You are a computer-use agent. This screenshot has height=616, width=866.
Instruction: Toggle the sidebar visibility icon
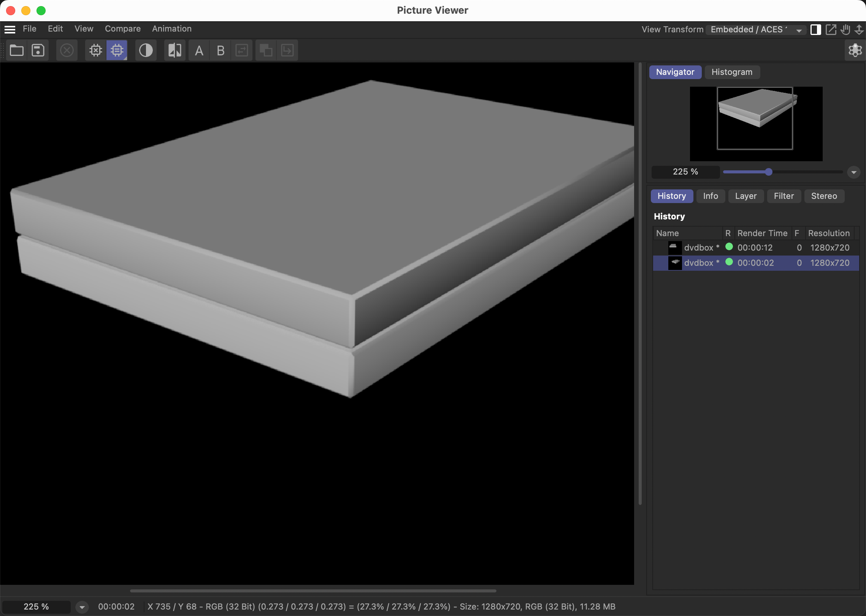(816, 29)
